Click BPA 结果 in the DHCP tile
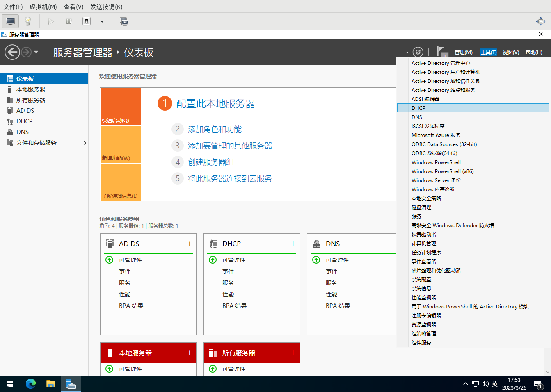551x392 pixels. coord(235,306)
